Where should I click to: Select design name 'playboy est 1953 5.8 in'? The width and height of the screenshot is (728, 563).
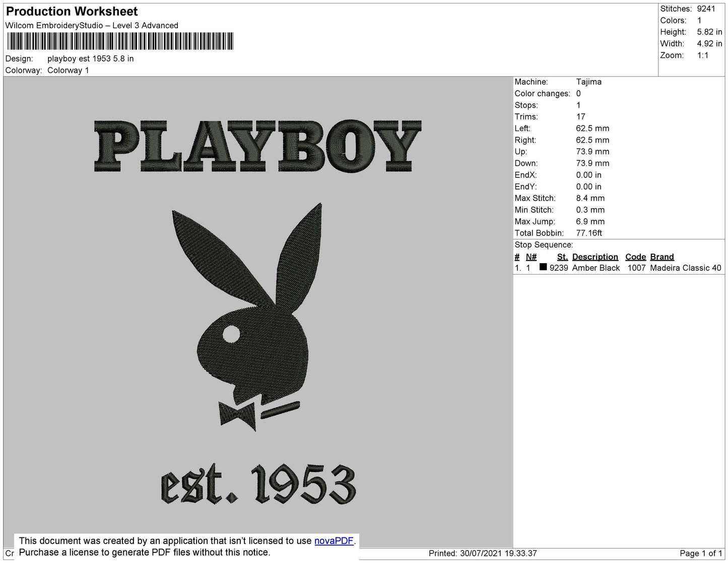tap(91, 58)
